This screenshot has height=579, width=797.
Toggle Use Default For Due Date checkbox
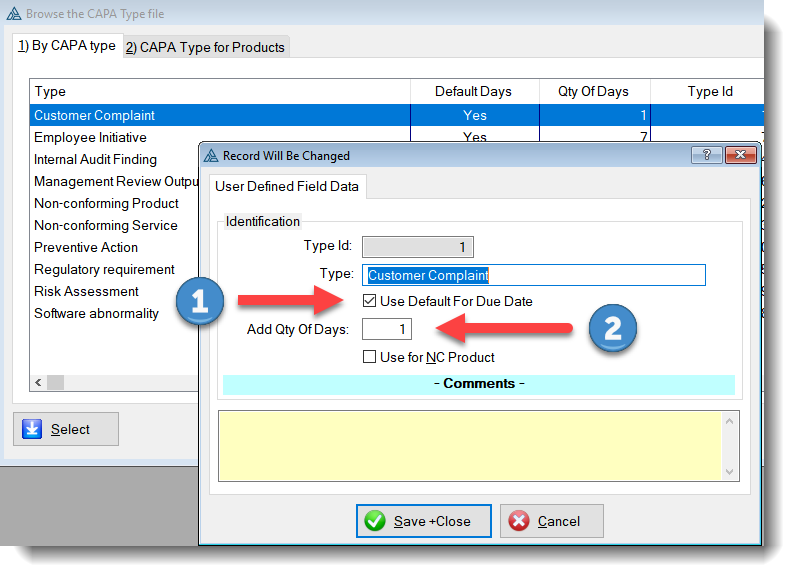(370, 301)
